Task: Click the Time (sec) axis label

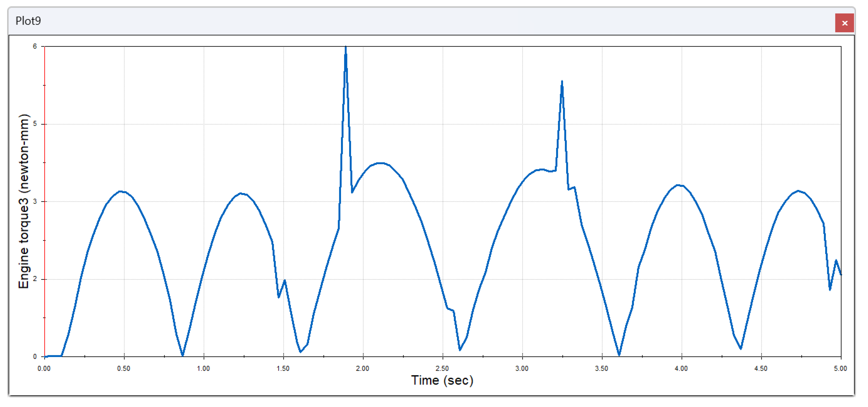Action: 442,380
